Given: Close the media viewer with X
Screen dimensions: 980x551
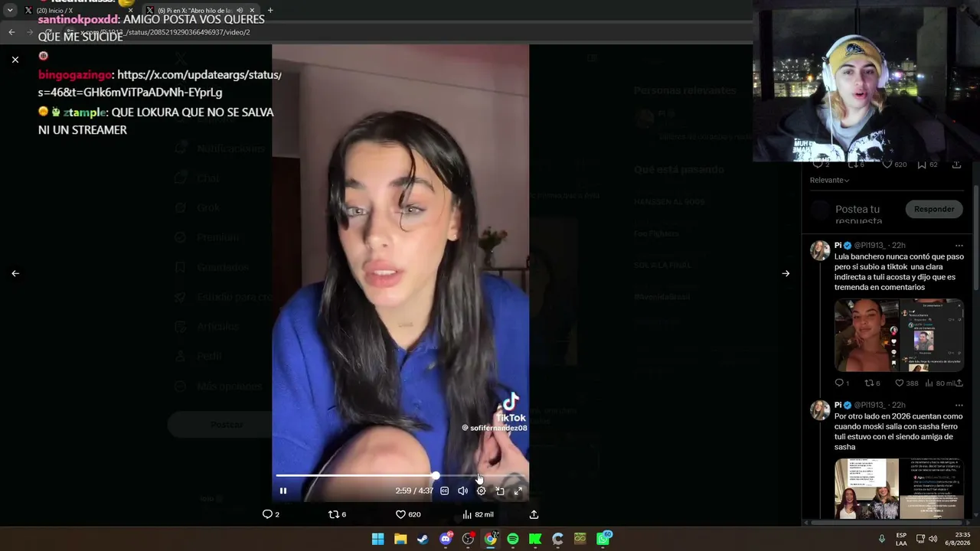Looking at the screenshot, I should [x=15, y=59].
